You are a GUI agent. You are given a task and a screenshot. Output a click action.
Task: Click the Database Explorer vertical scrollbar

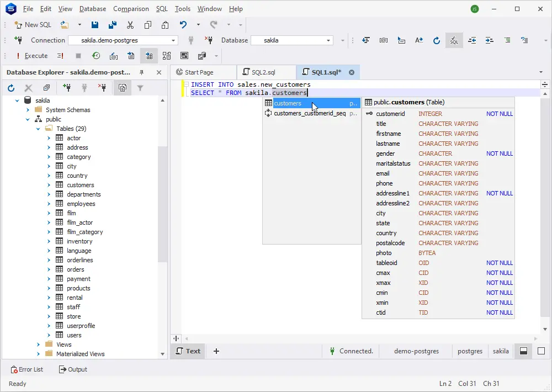point(162,204)
